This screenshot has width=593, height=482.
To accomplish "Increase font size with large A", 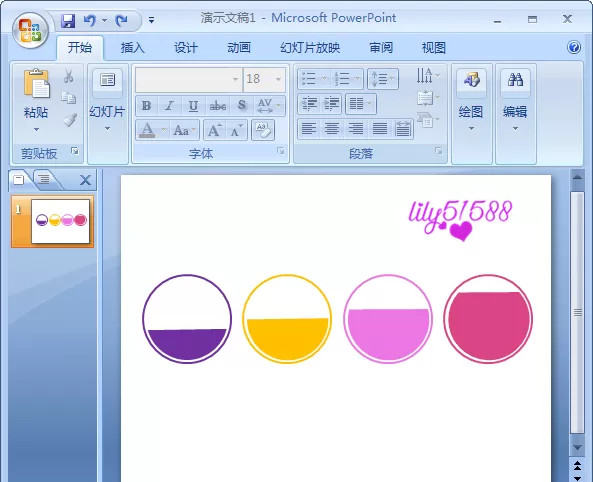I will [x=214, y=131].
